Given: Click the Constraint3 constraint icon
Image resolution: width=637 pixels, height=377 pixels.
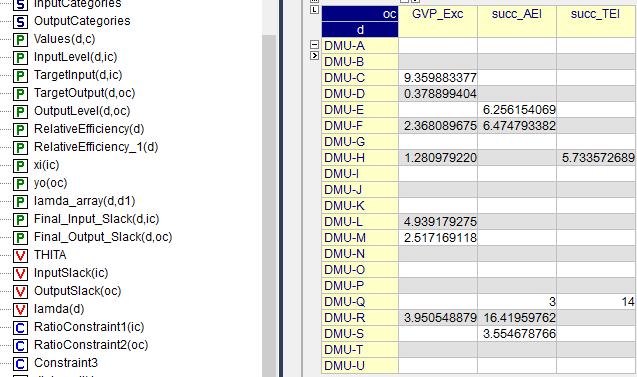Looking at the screenshot, I should click(20, 363).
